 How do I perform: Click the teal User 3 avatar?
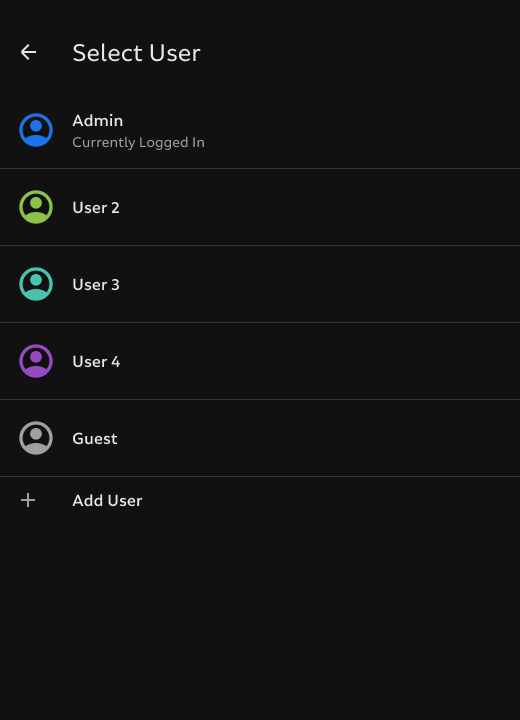point(36,284)
